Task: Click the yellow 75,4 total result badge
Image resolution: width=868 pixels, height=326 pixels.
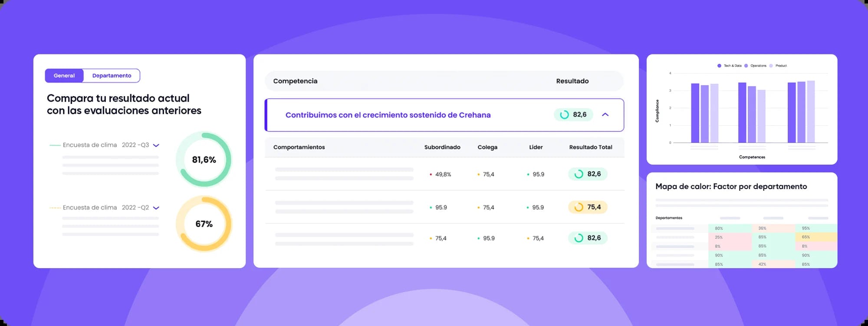Action: [x=588, y=207]
